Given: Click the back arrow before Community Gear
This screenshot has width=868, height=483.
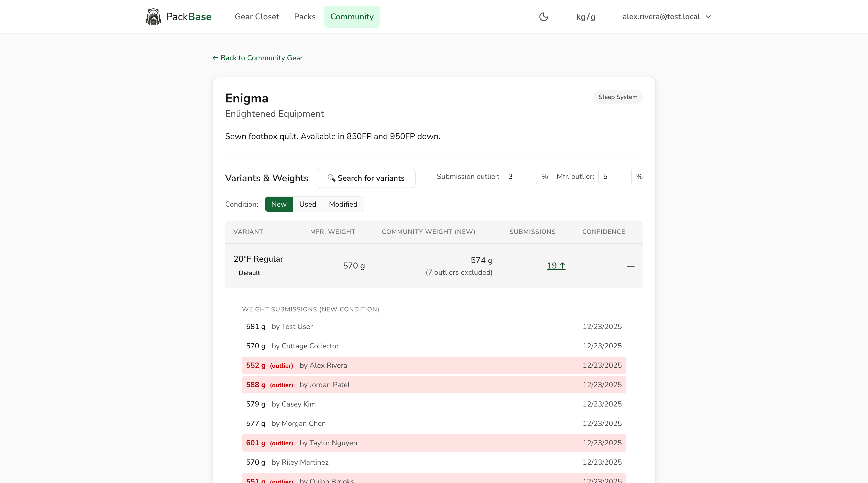Looking at the screenshot, I should (215, 58).
